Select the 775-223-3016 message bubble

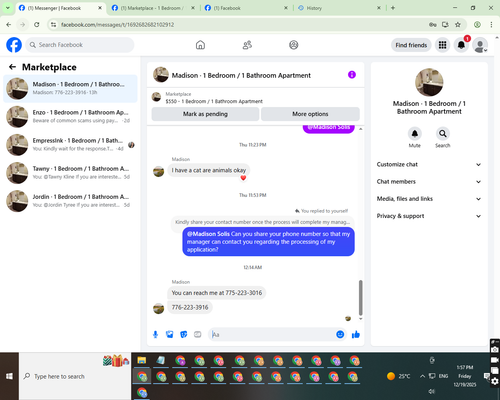pos(217,293)
